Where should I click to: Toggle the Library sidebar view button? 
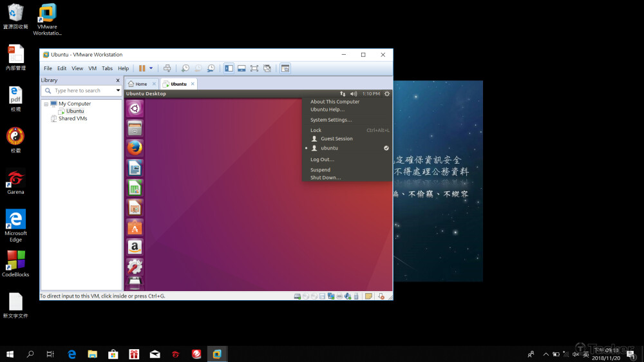[229, 68]
